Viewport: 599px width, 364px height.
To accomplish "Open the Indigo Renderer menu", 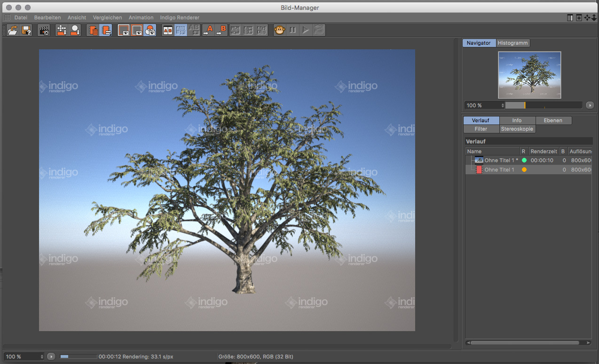I will pos(180,17).
